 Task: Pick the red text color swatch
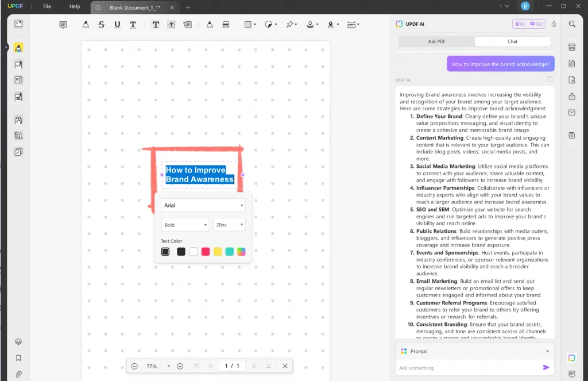coord(206,251)
